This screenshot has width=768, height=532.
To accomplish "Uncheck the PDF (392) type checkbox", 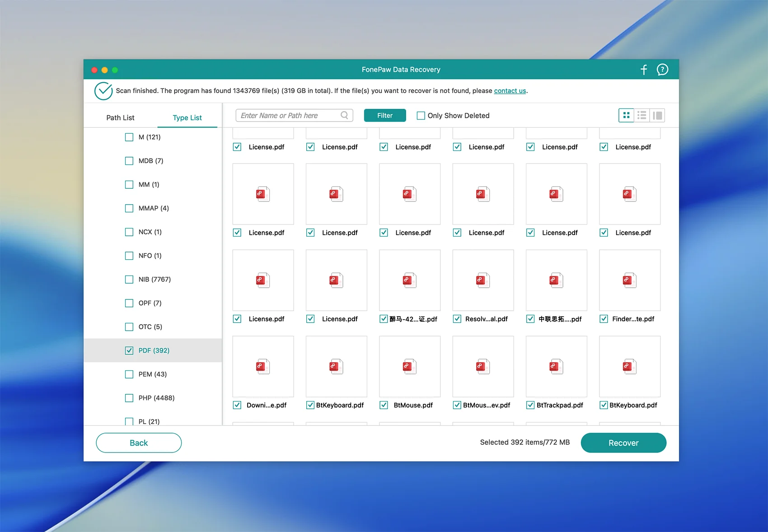I will coord(129,350).
